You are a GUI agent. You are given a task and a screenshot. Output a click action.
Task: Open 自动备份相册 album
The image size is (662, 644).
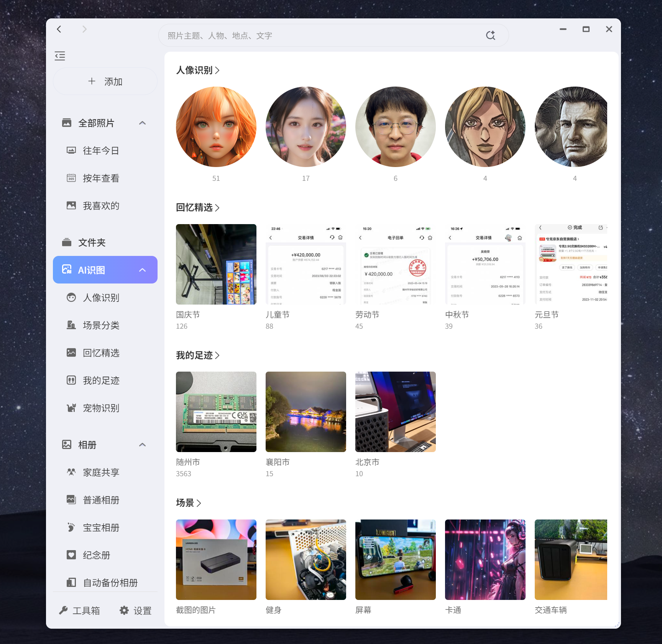pos(105,583)
